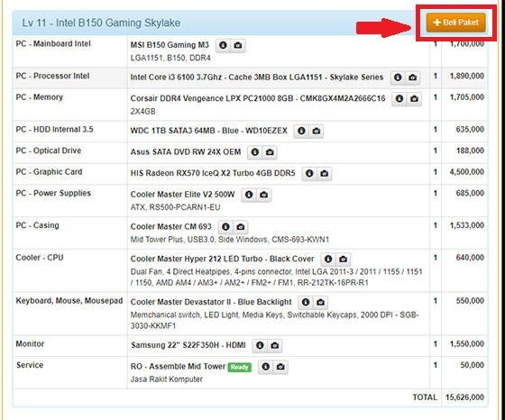The image size is (505, 420).
Task: Click the PC - Processor Intel category label
Action: (x=52, y=76)
